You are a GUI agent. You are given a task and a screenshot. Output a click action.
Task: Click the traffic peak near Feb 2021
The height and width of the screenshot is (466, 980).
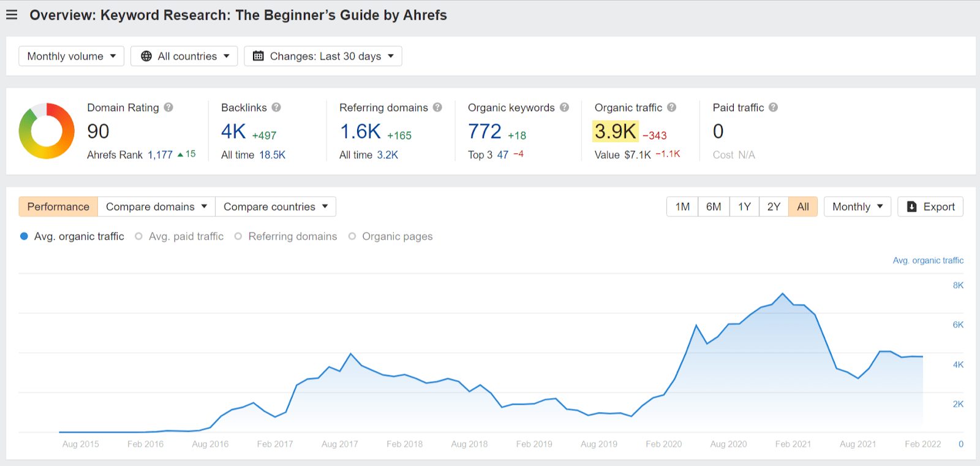point(783,294)
